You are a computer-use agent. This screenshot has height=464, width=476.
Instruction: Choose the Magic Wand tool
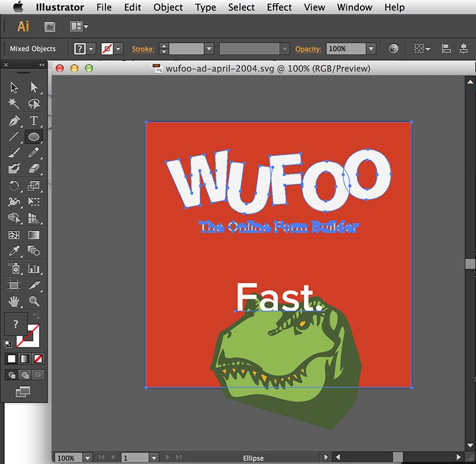point(14,104)
